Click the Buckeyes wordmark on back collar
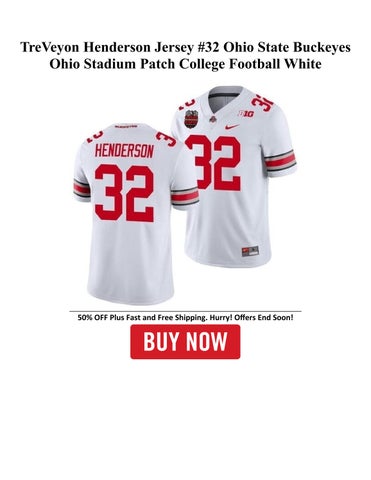Image resolution: width=371 pixels, height=480 pixels. 126,126
